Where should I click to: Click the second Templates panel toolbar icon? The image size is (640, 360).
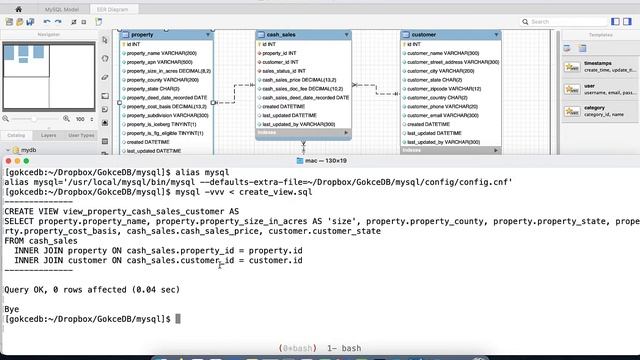pyautogui.click(x=582, y=49)
